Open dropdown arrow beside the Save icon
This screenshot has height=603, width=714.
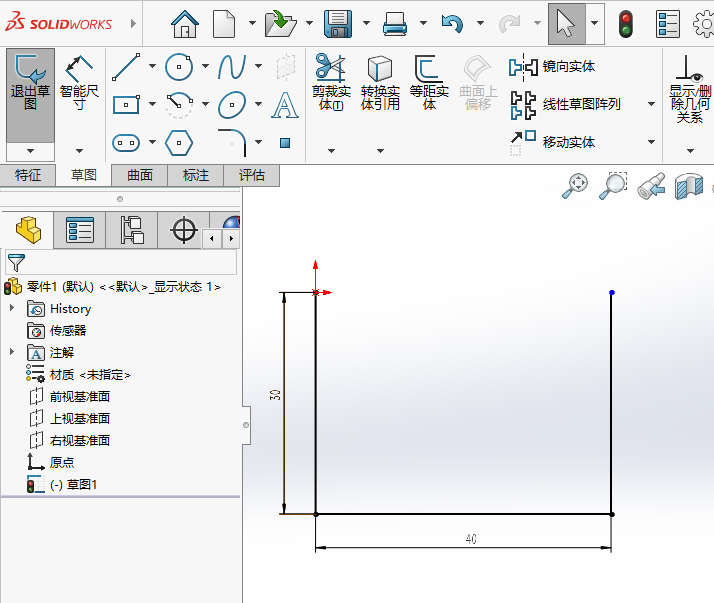[366, 23]
